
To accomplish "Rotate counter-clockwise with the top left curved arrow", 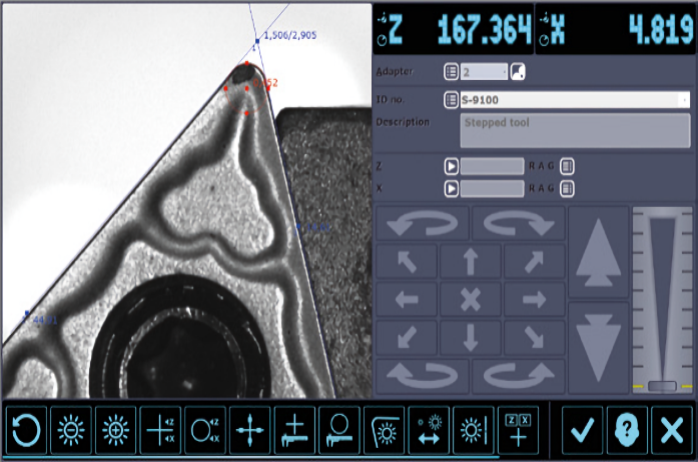I will coord(422,224).
